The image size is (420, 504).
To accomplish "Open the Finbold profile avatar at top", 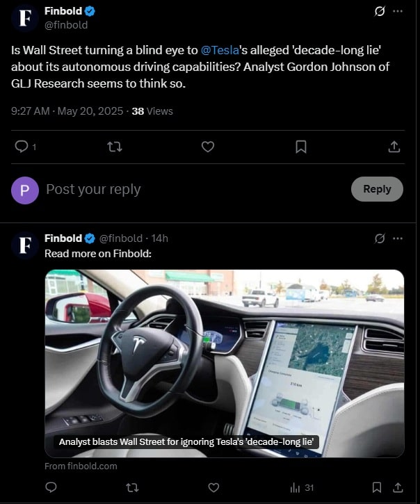I will coord(25,19).
